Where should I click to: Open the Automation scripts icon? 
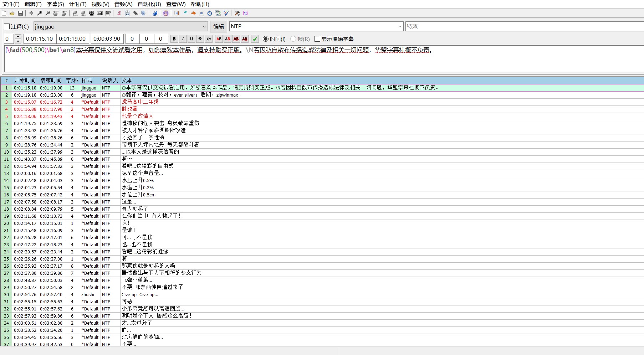click(155, 13)
